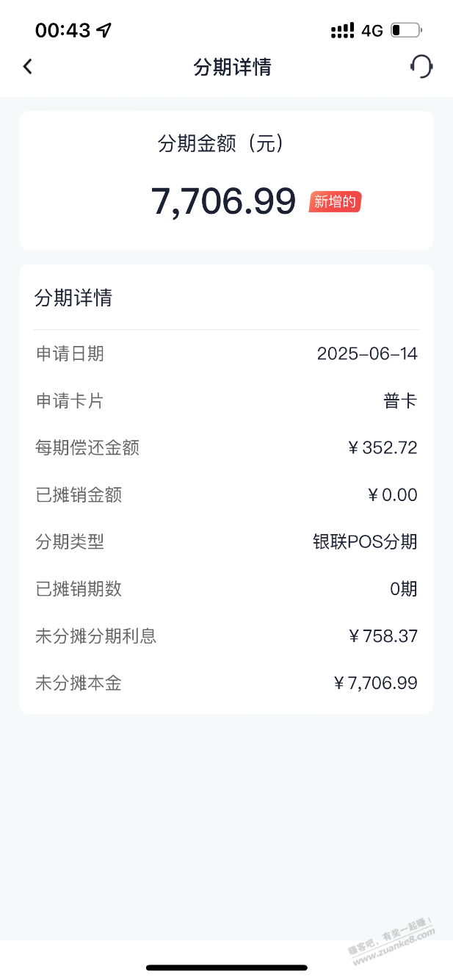This screenshot has height=980, width=453.
Task: Tap the 4G network indicator
Action: click(x=372, y=31)
